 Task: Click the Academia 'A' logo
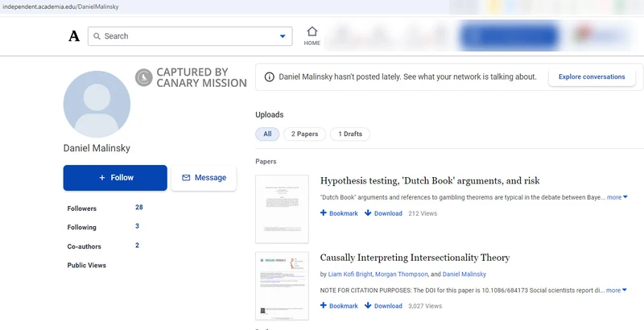[75, 36]
